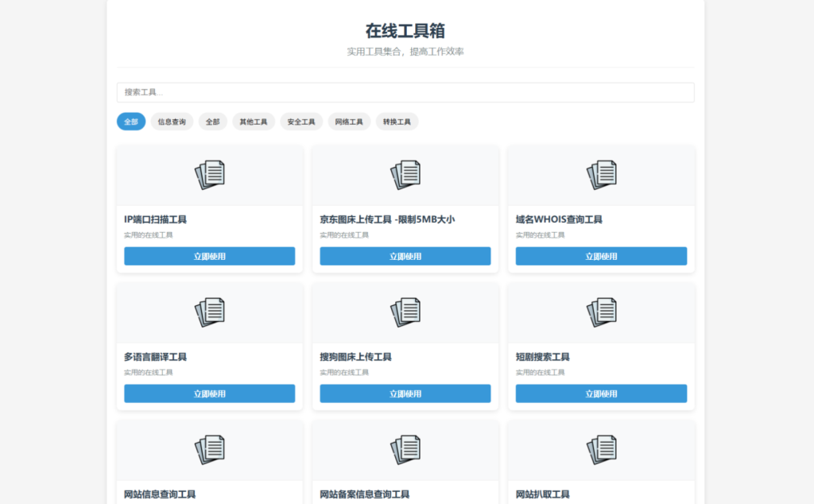This screenshot has height=504, width=814.
Task: Click 立即使用 for 短剧搜索工具
Action: click(601, 394)
